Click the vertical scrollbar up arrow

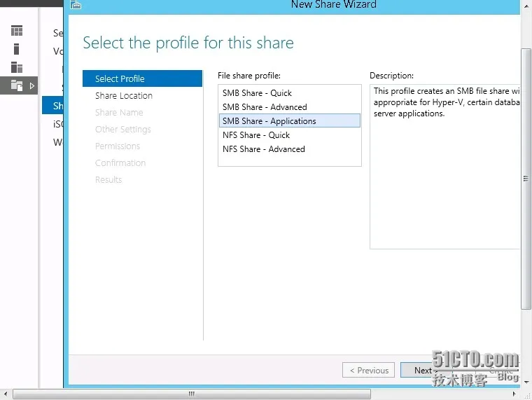[x=526, y=6]
